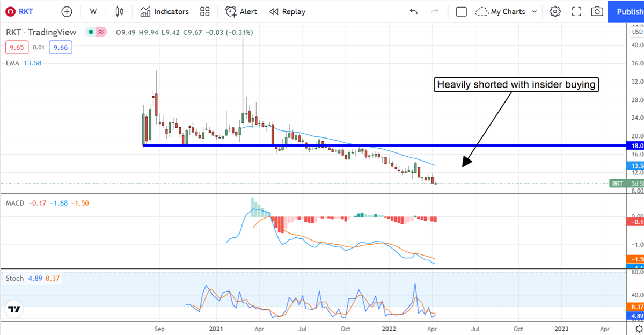The width and height of the screenshot is (644, 335).
Task: Open the W weekly interval dropdown
Action: [93, 11]
